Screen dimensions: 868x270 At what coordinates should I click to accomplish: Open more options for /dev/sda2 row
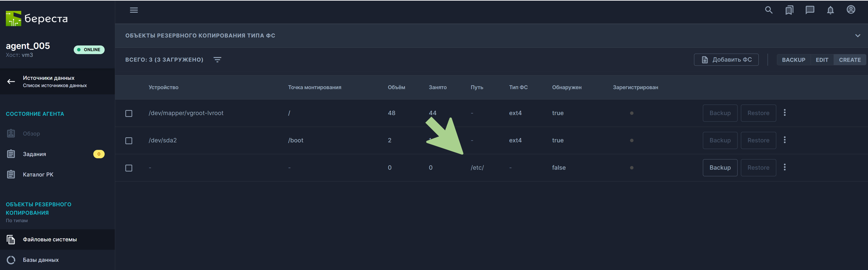tap(784, 140)
